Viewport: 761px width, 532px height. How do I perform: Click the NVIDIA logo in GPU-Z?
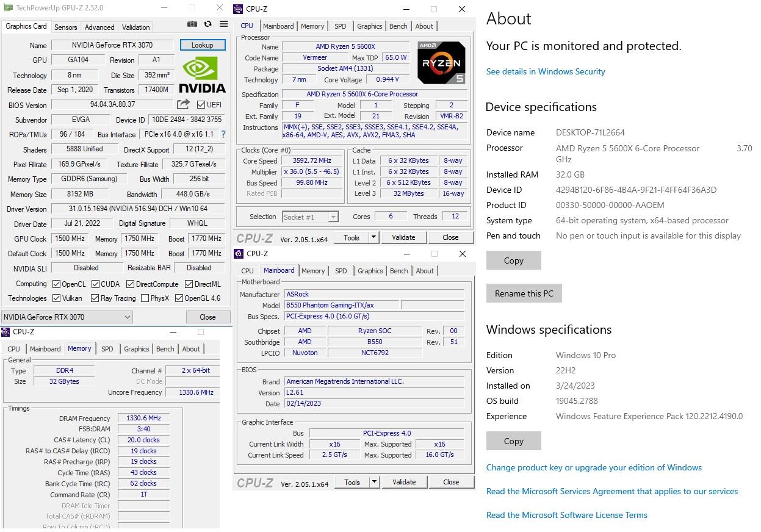[204, 74]
